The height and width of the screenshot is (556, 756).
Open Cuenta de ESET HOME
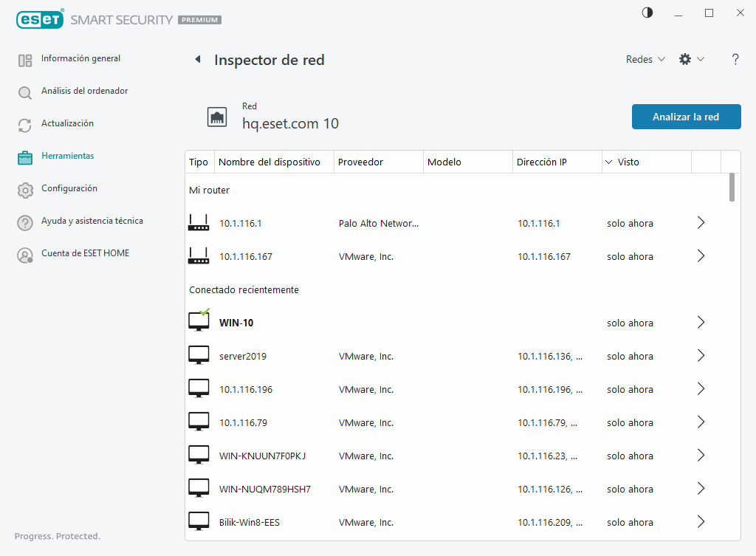pyautogui.click(x=85, y=253)
